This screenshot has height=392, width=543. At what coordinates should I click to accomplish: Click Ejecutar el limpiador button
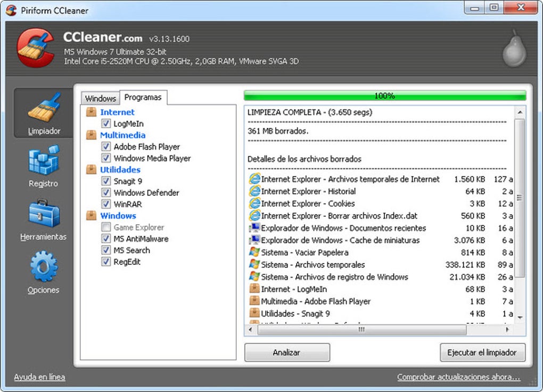tap(482, 353)
